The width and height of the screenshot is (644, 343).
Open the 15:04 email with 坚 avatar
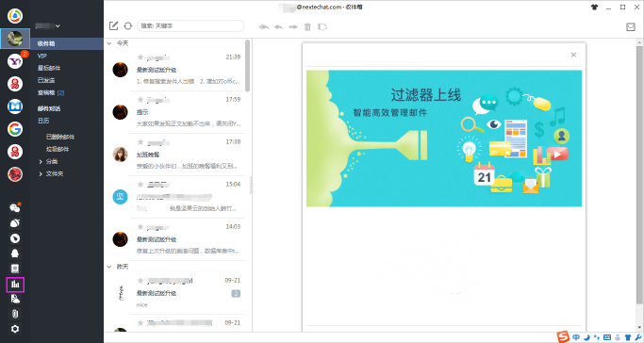tap(175, 197)
